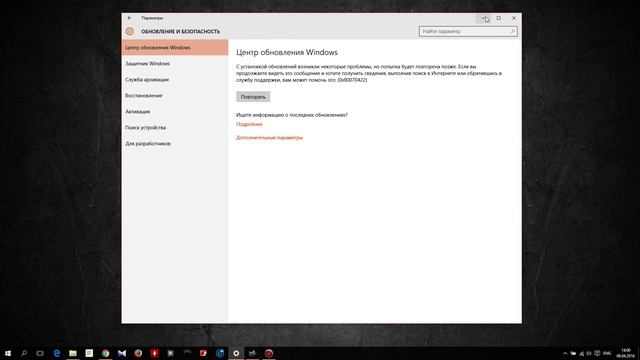The width and height of the screenshot is (640, 360).
Task: Open the gray square taskbar app
Action: [x=171, y=353]
